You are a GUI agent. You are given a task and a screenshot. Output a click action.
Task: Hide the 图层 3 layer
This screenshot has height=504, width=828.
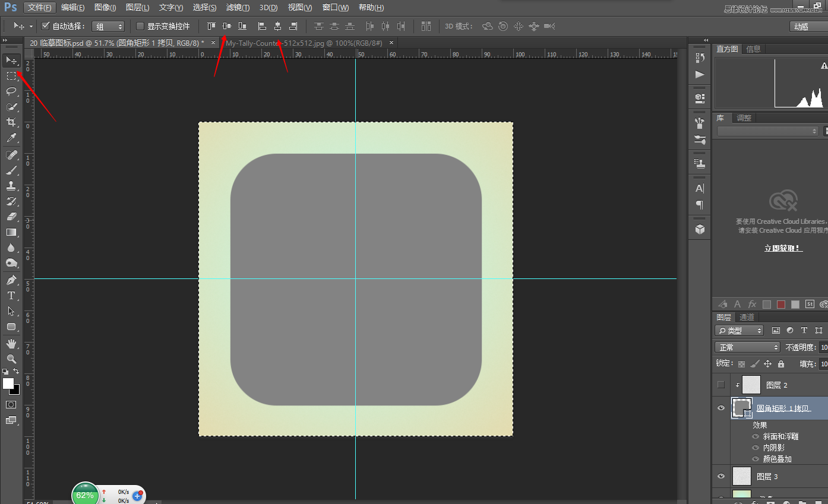click(x=721, y=476)
